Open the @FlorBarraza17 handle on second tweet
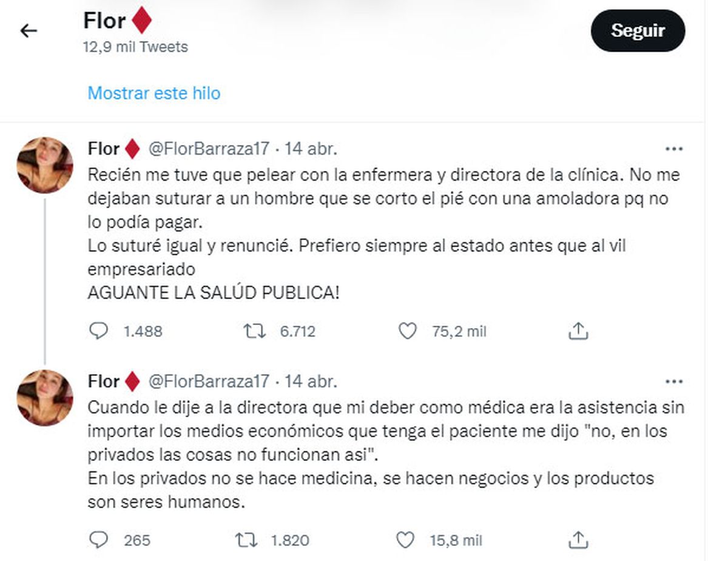728x561 pixels. coord(208,381)
